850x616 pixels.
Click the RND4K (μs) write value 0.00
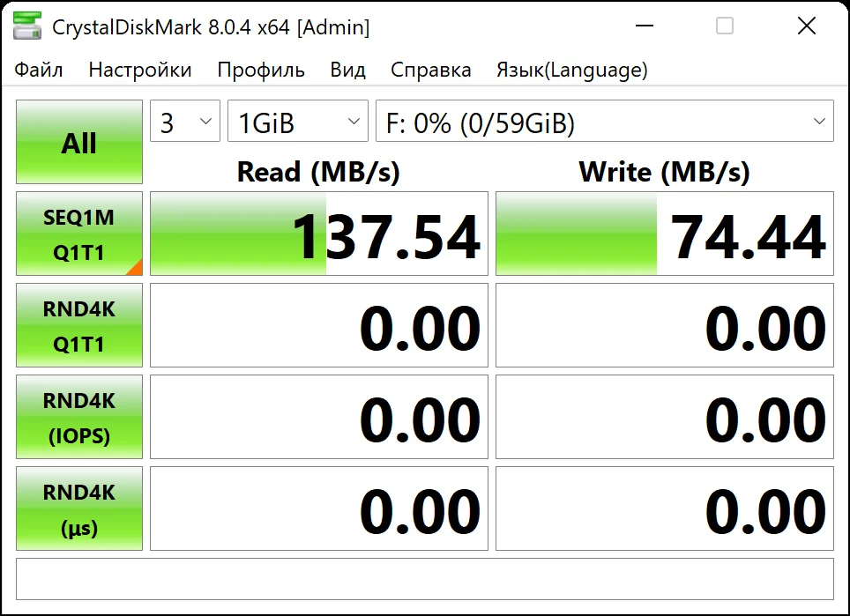pos(665,508)
